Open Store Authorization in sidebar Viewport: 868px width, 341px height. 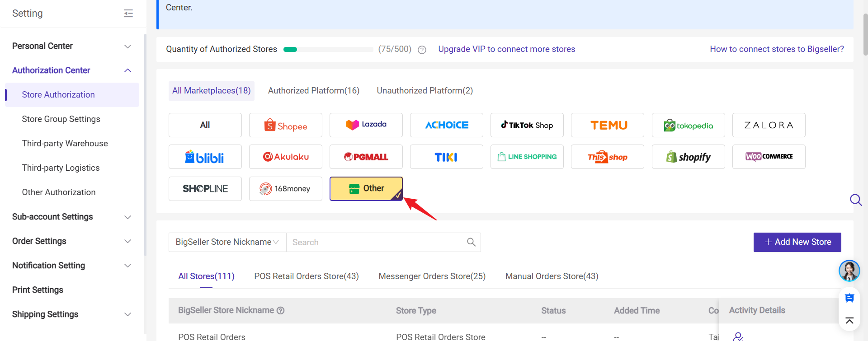pos(72,95)
